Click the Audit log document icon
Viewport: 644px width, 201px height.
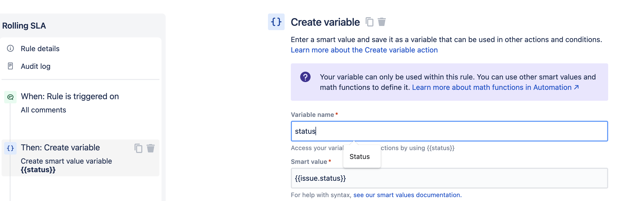point(10,66)
